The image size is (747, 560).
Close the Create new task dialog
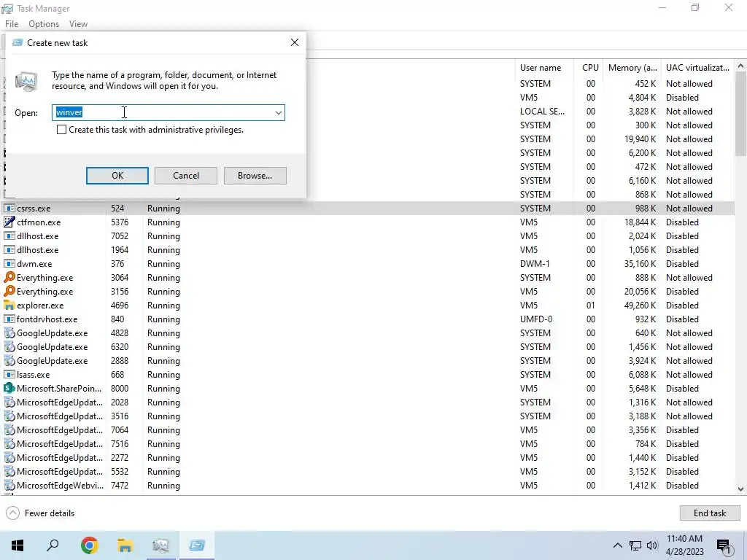pos(295,42)
